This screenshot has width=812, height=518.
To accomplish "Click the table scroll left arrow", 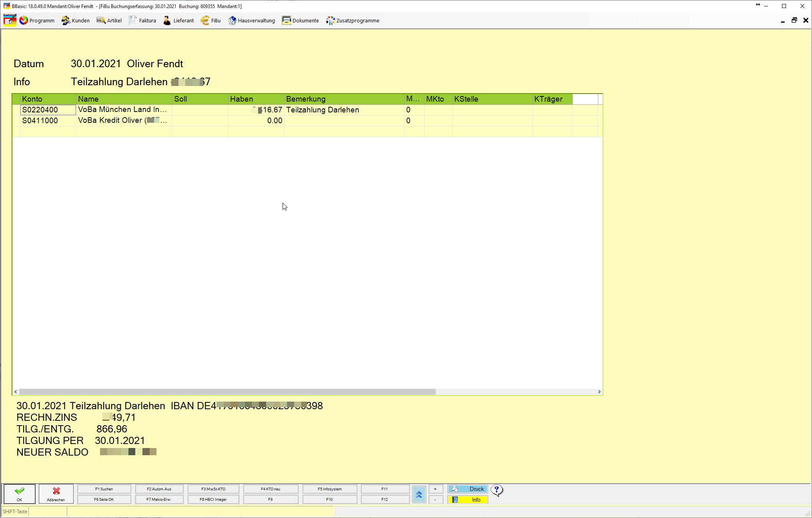I will 16,392.
